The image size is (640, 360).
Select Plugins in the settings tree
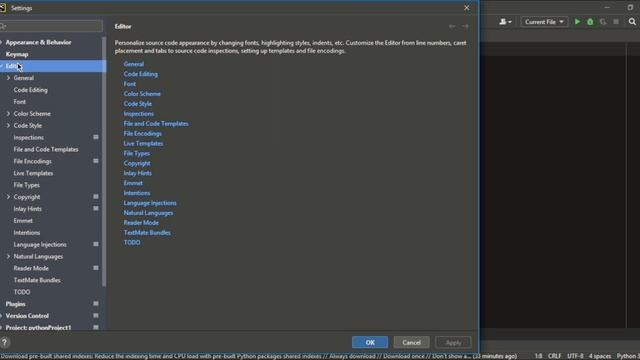(x=16, y=304)
